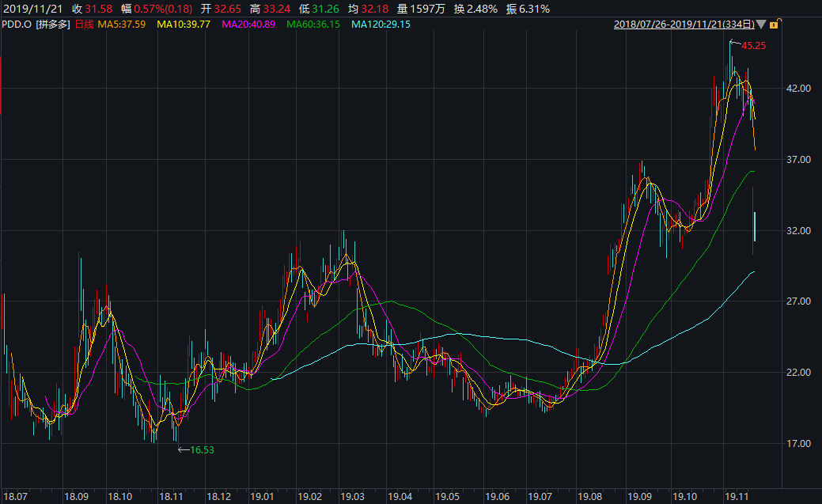Click the 日线 period label

[x=84, y=25]
